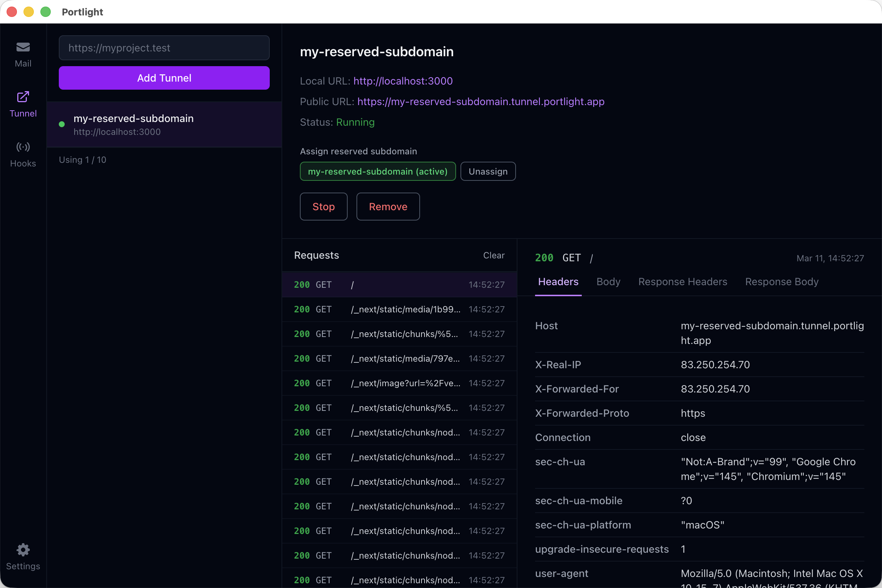The height and width of the screenshot is (588, 882).
Task: Click the yellow minimize window button
Action: (29, 12)
